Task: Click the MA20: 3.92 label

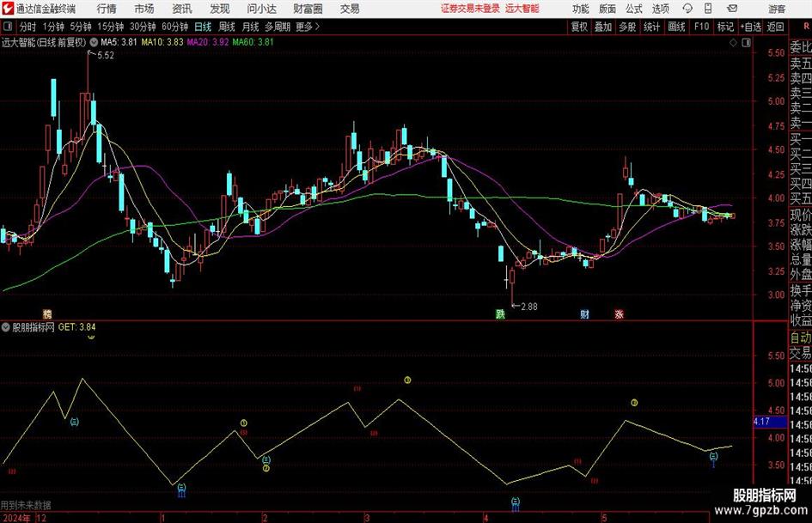Action: [x=208, y=42]
